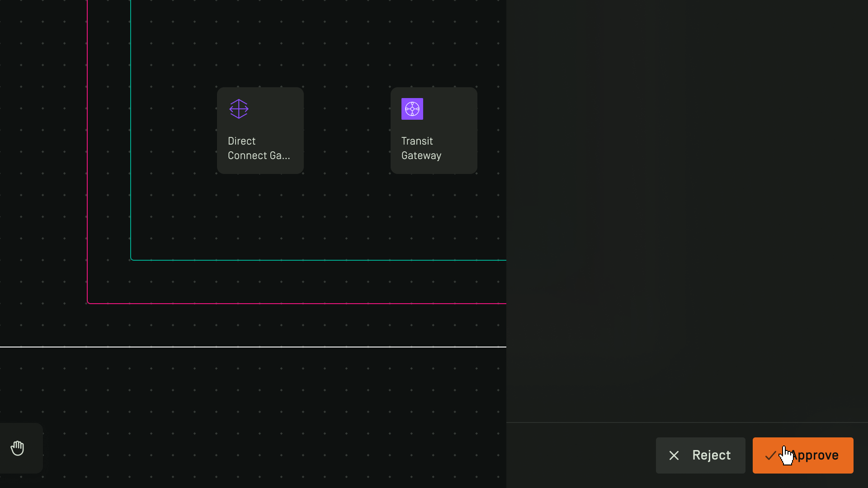The image size is (868, 488).
Task: Click the purple Transit Gateway icon
Action: pos(412,109)
